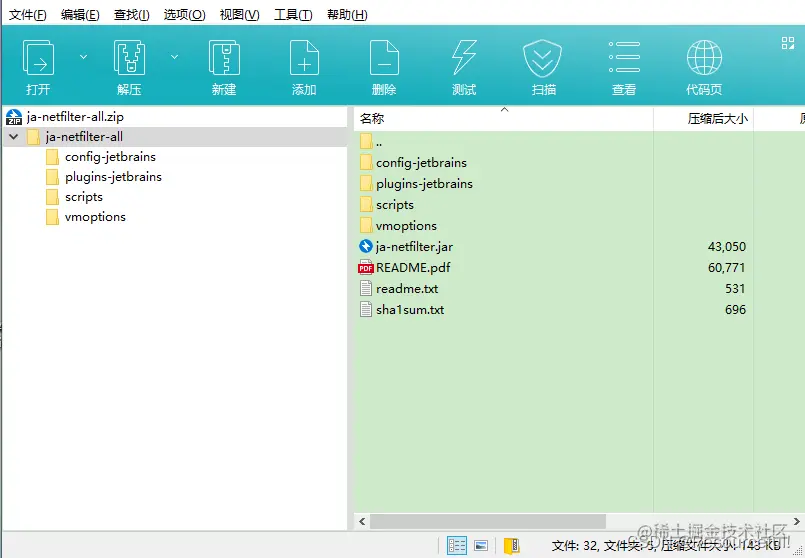Viewport: 805px width, 558px height.
Task: Select ja-netfilter-all folder in tree
Action: tap(84, 137)
